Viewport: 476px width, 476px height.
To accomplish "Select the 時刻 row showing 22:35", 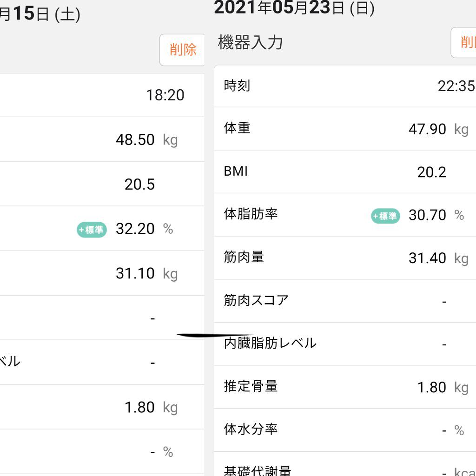I will [344, 86].
